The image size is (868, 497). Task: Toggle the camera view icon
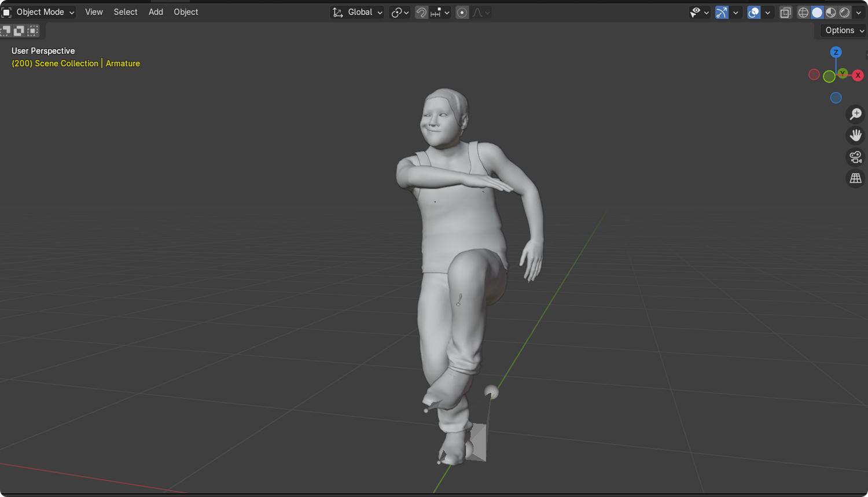[x=855, y=157]
